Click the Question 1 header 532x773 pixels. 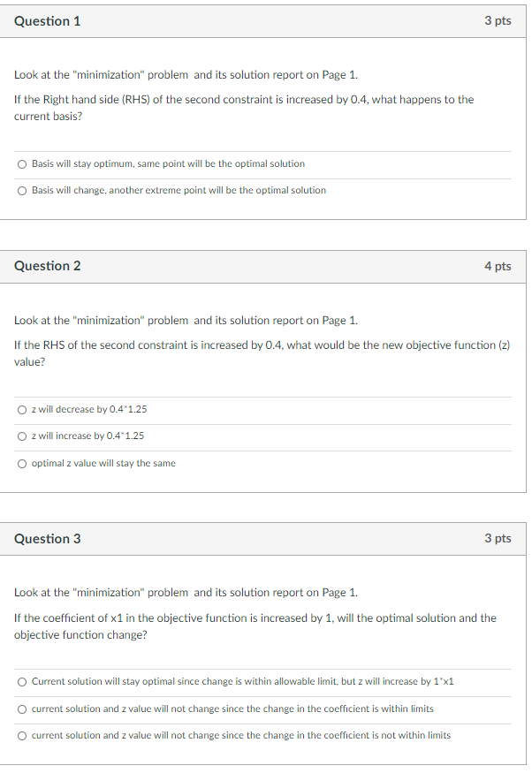(47, 19)
